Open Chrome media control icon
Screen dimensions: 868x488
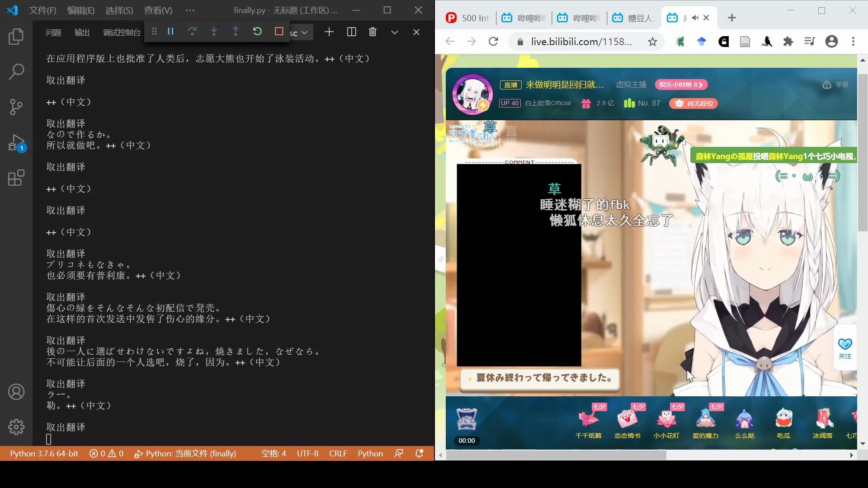coord(810,42)
